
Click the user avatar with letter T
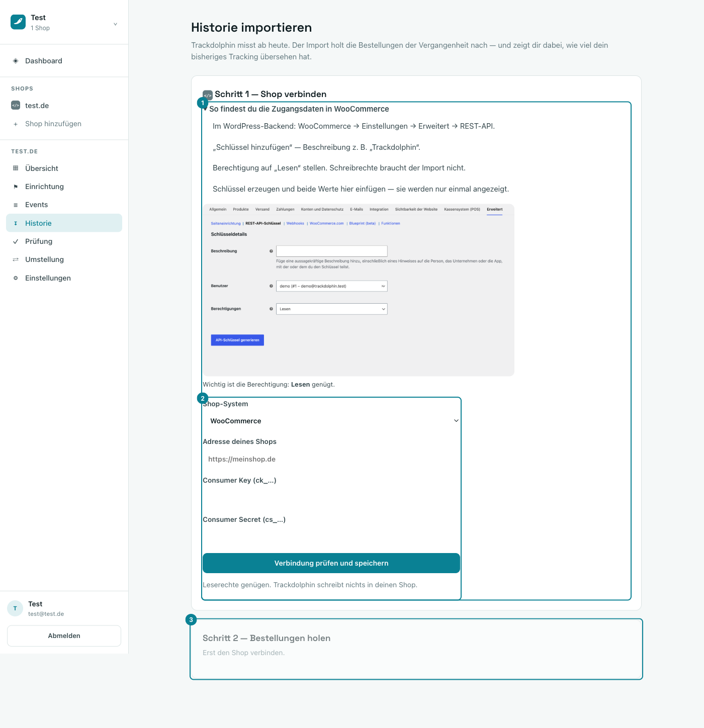pyautogui.click(x=15, y=608)
